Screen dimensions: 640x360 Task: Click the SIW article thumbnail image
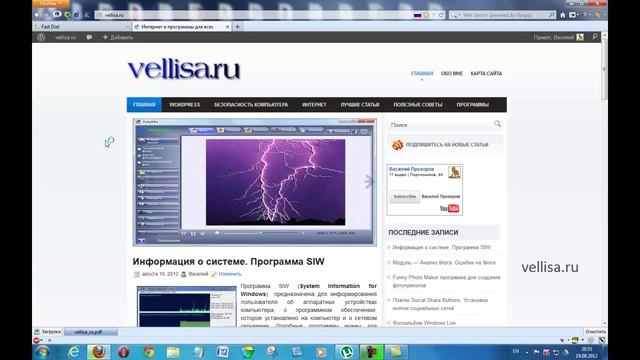[x=187, y=306]
